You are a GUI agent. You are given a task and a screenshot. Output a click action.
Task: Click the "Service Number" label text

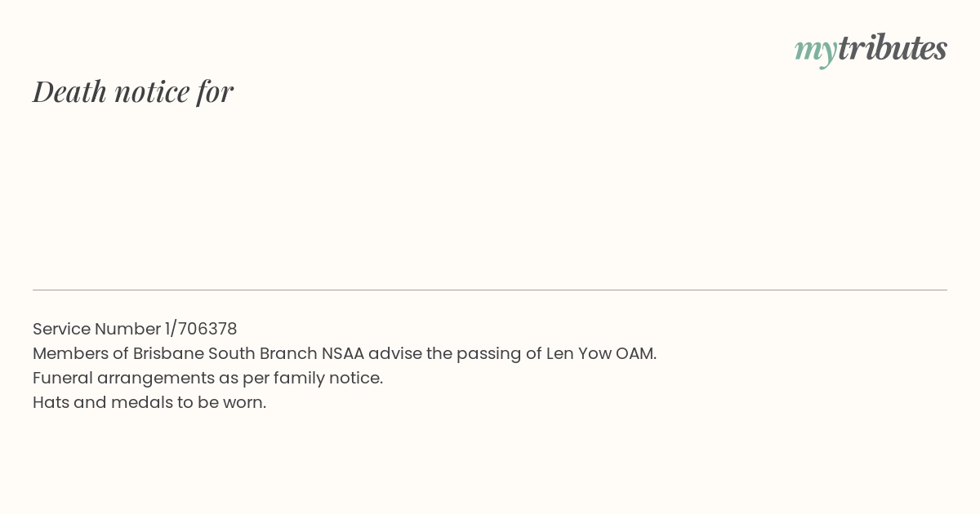click(x=96, y=329)
